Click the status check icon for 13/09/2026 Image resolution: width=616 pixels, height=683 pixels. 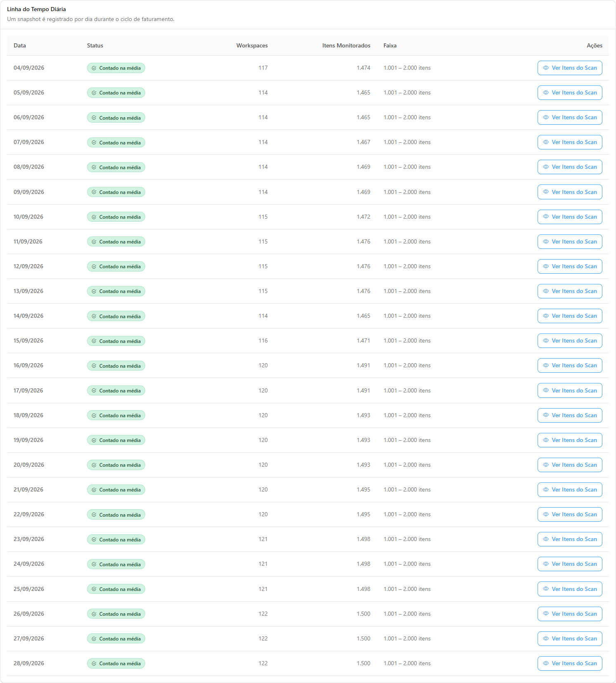[x=94, y=291]
